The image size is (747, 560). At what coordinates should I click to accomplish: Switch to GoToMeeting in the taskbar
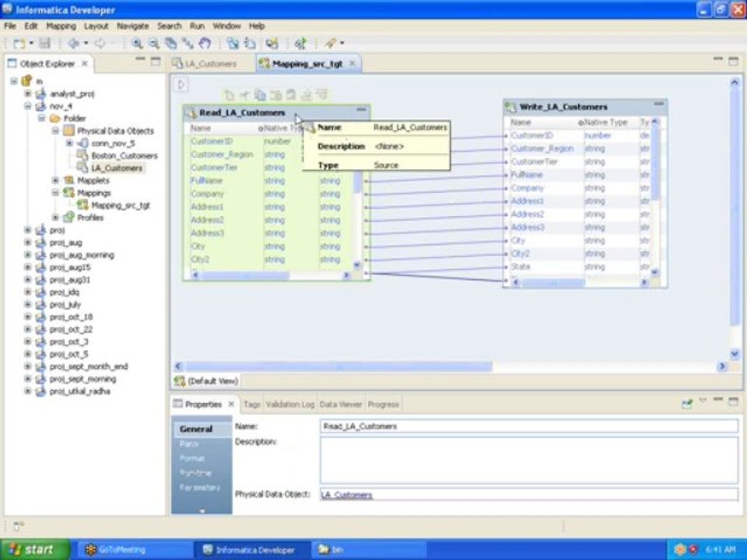[135, 550]
